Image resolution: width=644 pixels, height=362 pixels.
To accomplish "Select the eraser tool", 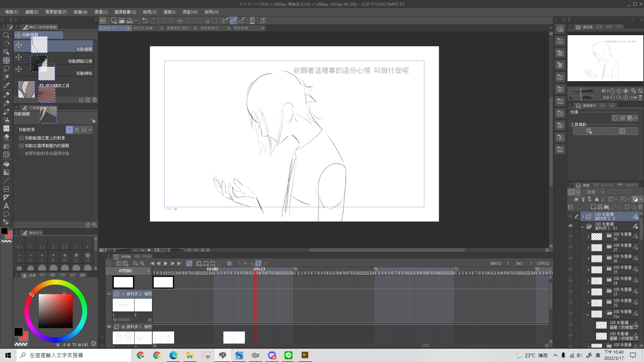I will point(6,137).
